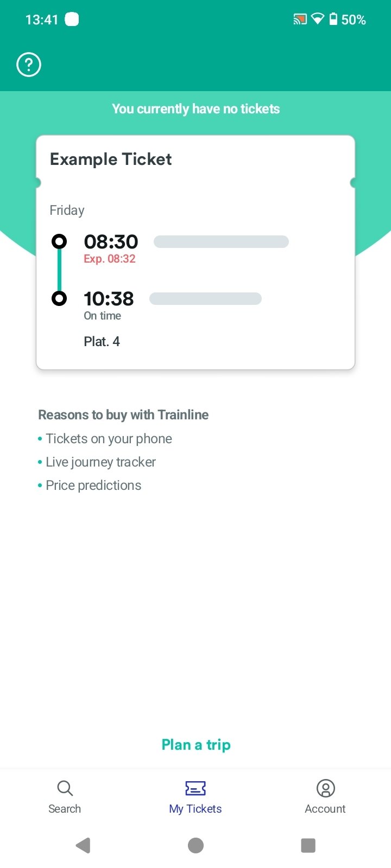Screen dimensions: 391x868
Task: Open the Account profile icon
Action: (x=325, y=788)
